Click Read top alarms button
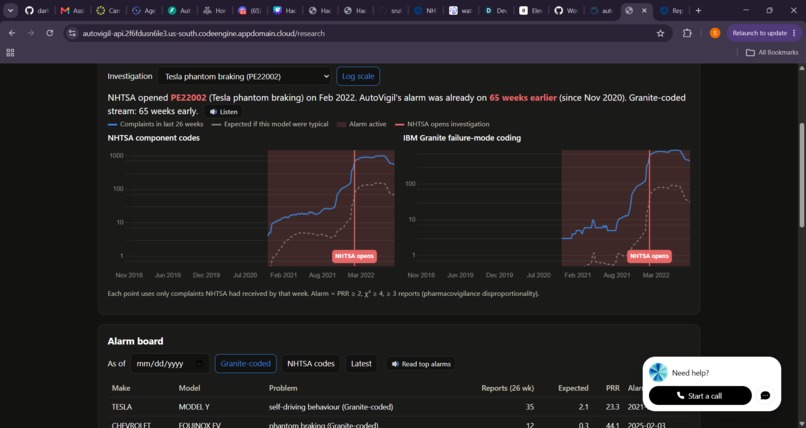Image resolution: width=806 pixels, height=428 pixels. [420, 364]
